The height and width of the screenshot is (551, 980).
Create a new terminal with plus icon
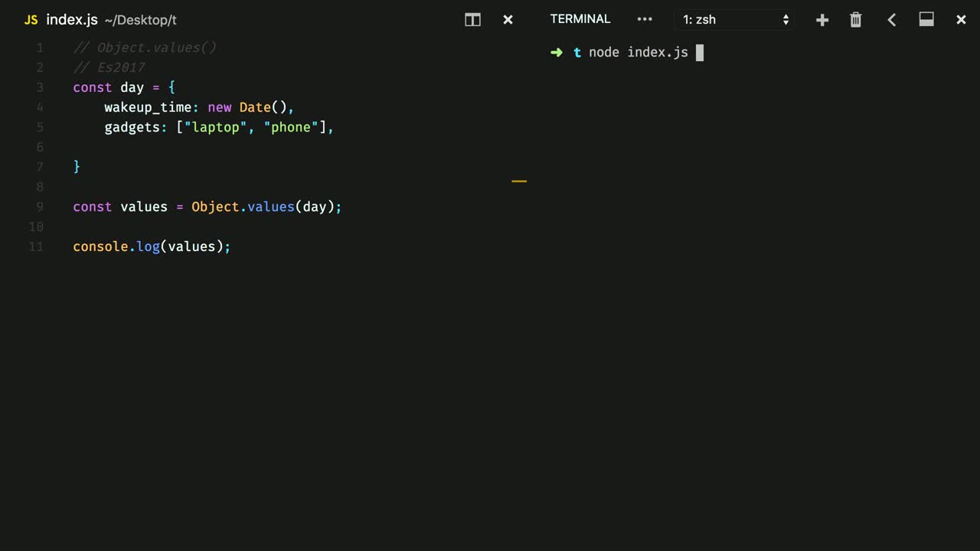[x=822, y=20]
